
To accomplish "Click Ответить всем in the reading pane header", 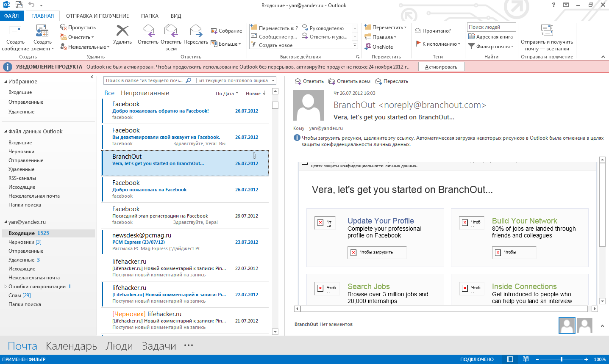I will coord(349,81).
